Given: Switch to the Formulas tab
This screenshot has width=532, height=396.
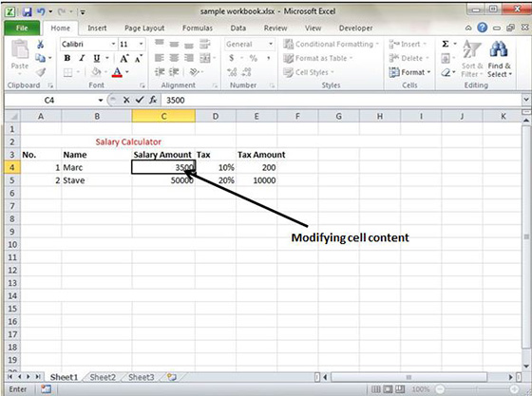Looking at the screenshot, I should [198, 28].
